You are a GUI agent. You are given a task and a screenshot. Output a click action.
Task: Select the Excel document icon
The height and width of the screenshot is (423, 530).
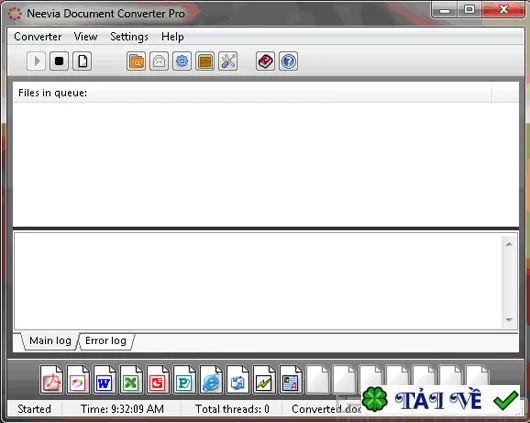(x=131, y=379)
